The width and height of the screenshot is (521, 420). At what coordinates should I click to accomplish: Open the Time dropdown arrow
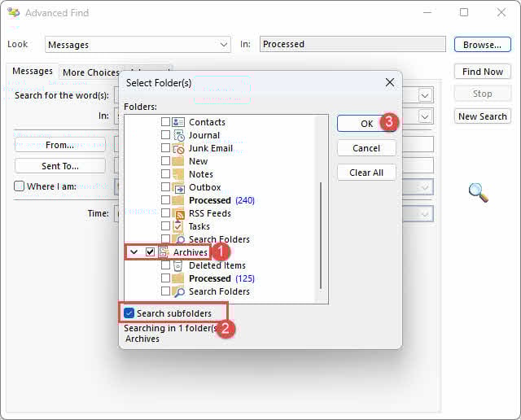(x=425, y=214)
